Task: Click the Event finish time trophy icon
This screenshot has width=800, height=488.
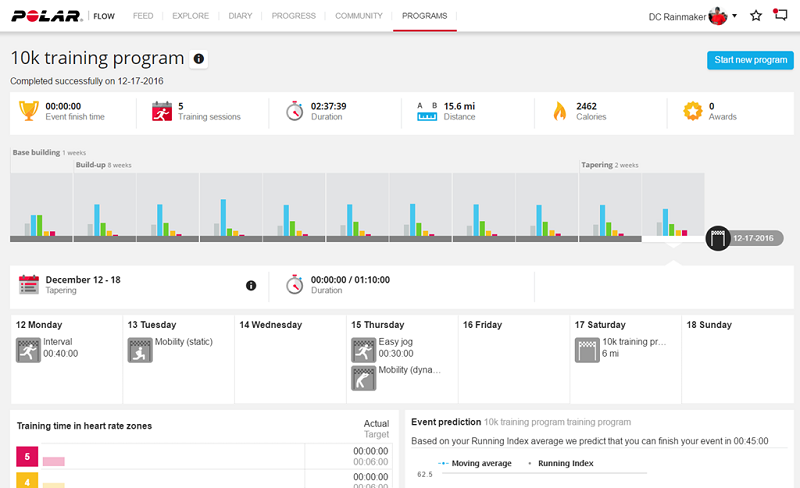Action: coord(29,111)
